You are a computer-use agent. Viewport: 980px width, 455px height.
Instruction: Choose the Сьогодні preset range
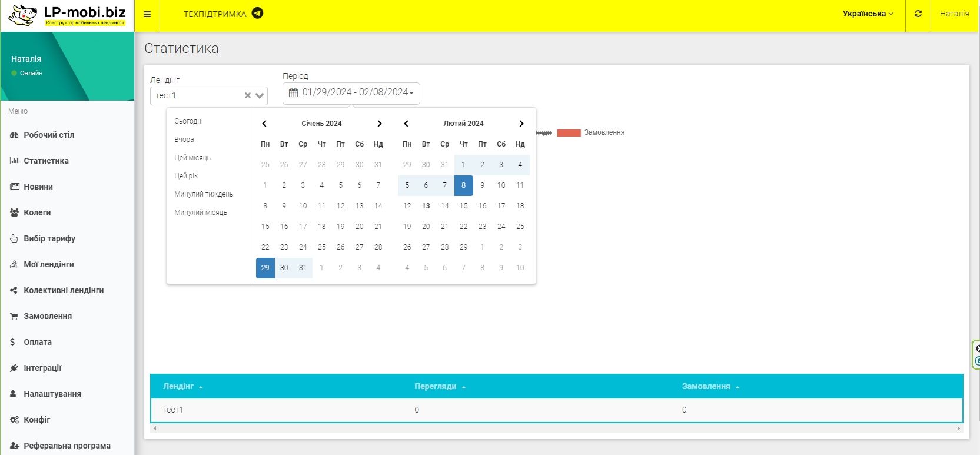coord(188,121)
